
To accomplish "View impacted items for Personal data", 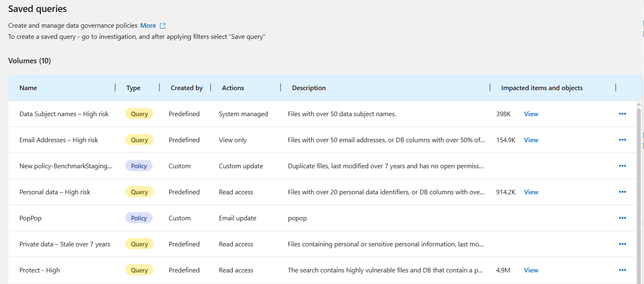I will point(531,192).
